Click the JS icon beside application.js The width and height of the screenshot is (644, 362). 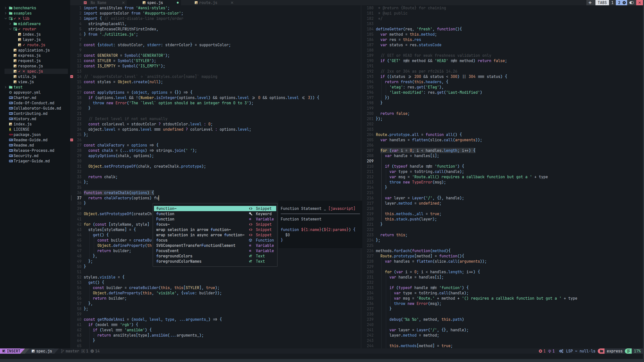(15, 50)
